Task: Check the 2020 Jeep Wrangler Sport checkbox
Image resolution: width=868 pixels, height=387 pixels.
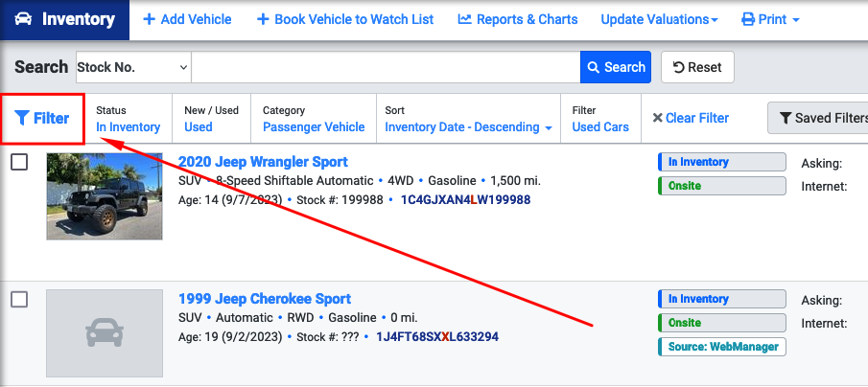Action: (x=19, y=162)
